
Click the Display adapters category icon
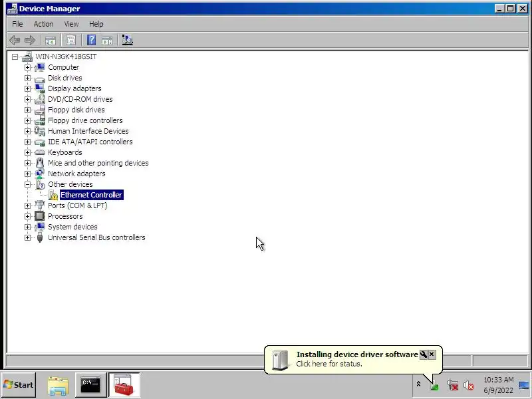[40, 88]
